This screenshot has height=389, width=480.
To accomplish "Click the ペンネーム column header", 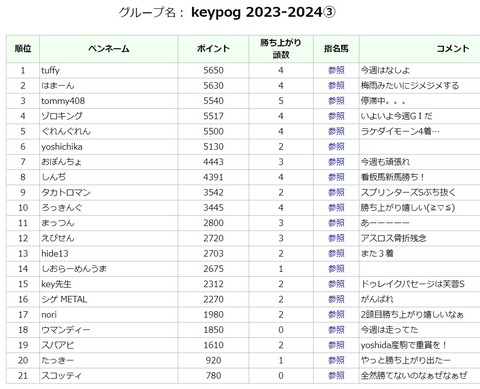I will [109, 49].
